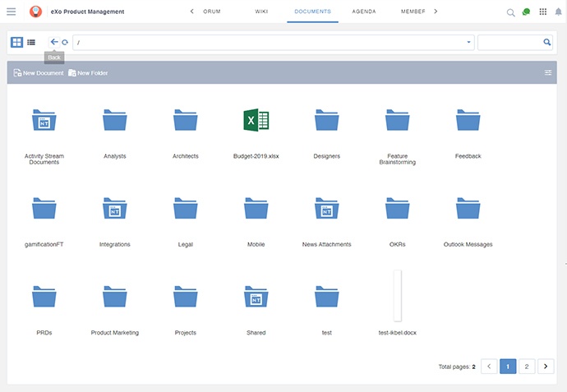Switch to list view
This screenshot has width=567, height=392.
point(31,42)
